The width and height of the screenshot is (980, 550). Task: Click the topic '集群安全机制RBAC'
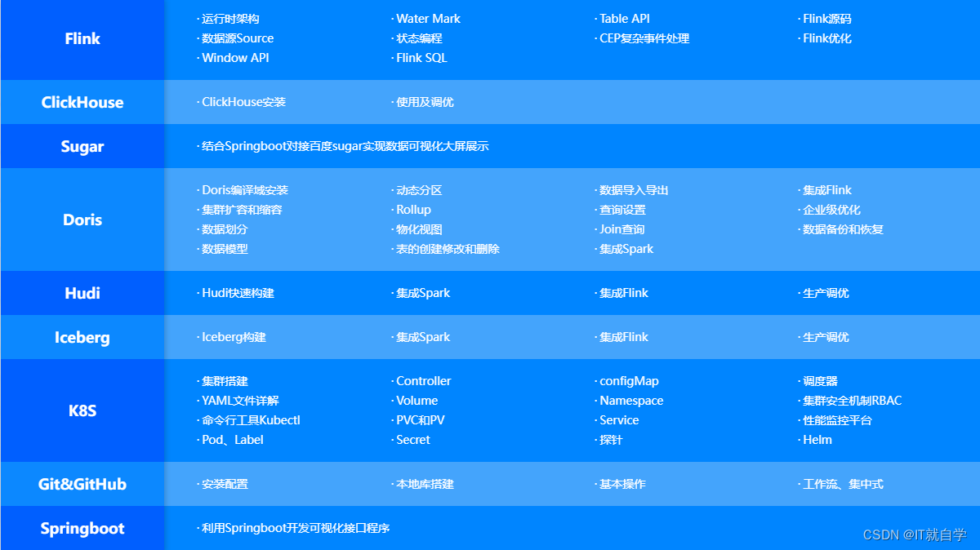tap(853, 401)
